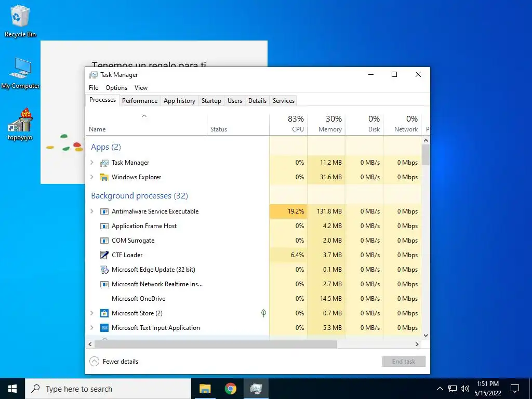Click the scroll up arrow
Screen dimensions: 532x399
(x=426, y=140)
